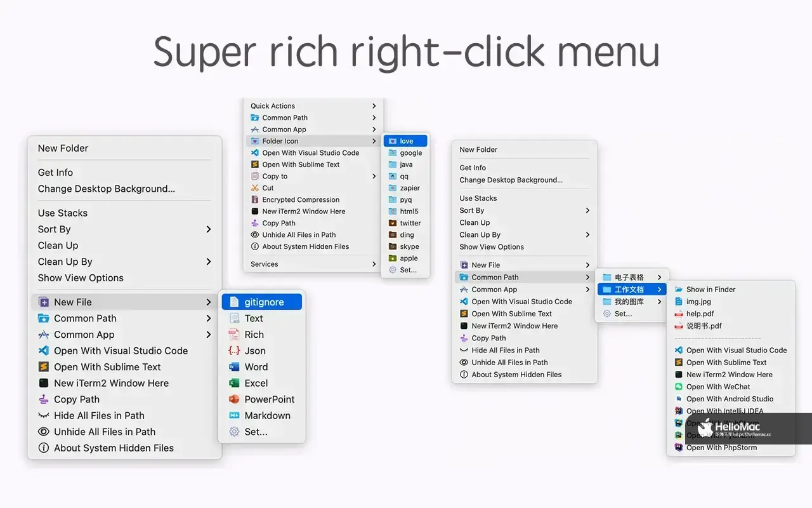812x508 pixels.
Task: Click the WeChat icon in the 工作文档 submenu
Action: tap(679, 387)
